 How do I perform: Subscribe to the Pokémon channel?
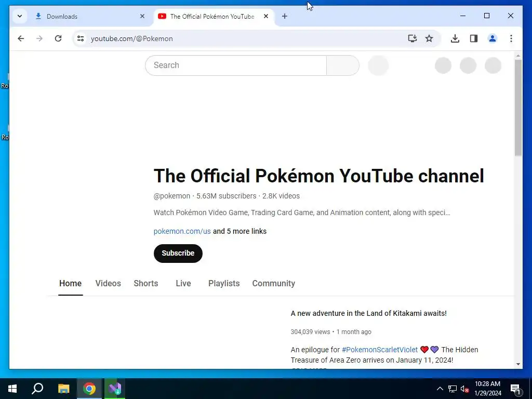coord(178,253)
